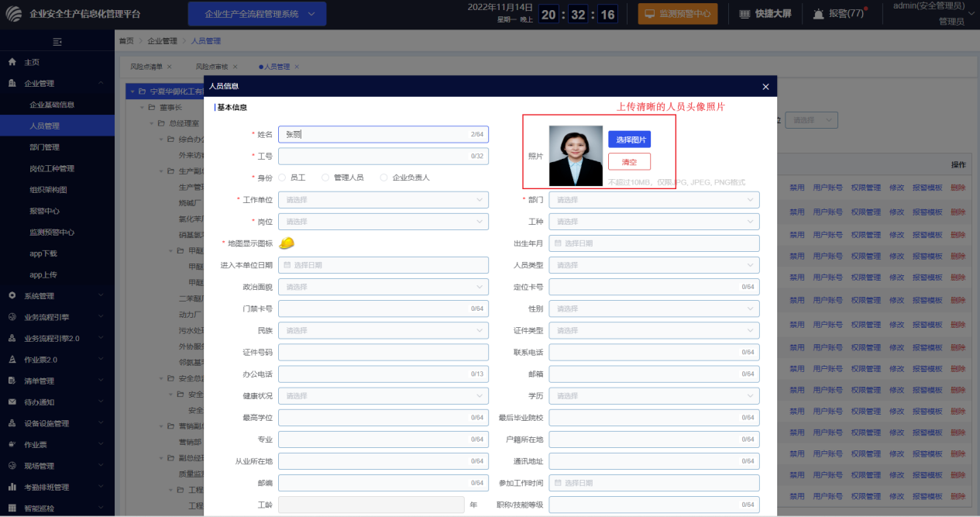The width and height of the screenshot is (980, 517).
Task: Click calendar icon in 进入本单位日期 field
Action: (287, 264)
